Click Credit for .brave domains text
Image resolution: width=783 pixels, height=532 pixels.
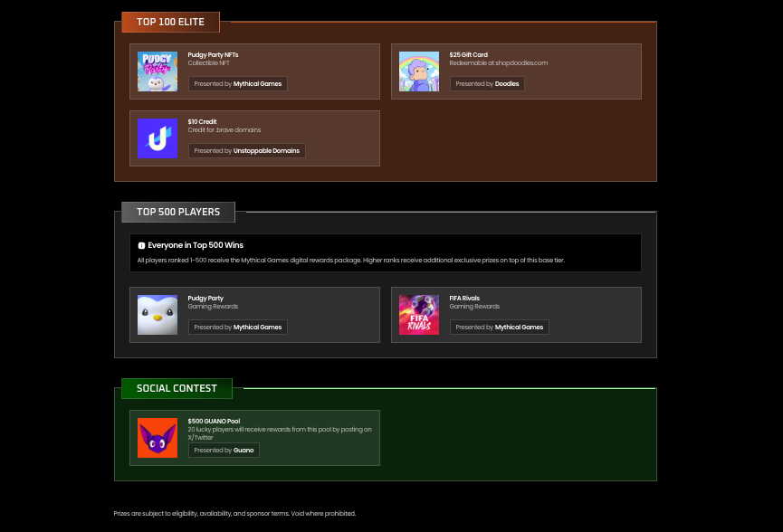click(224, 129)
